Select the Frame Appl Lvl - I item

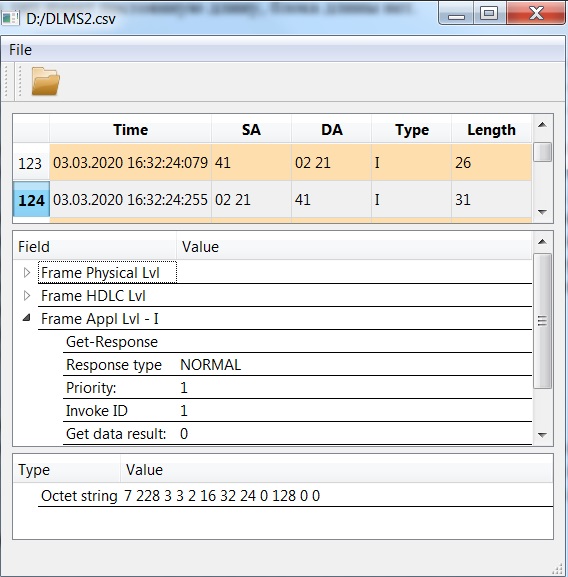point(100,319)
